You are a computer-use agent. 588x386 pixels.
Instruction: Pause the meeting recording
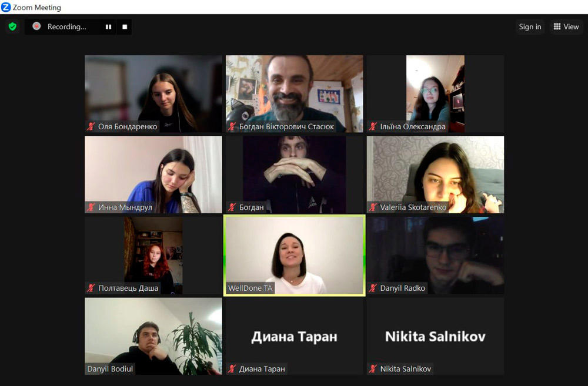108,27
